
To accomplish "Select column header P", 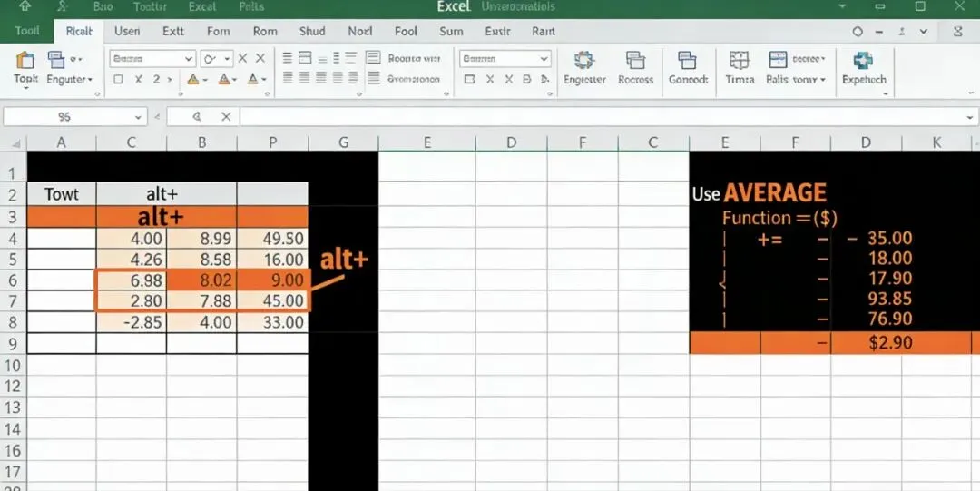I will [x=272, y=142].
